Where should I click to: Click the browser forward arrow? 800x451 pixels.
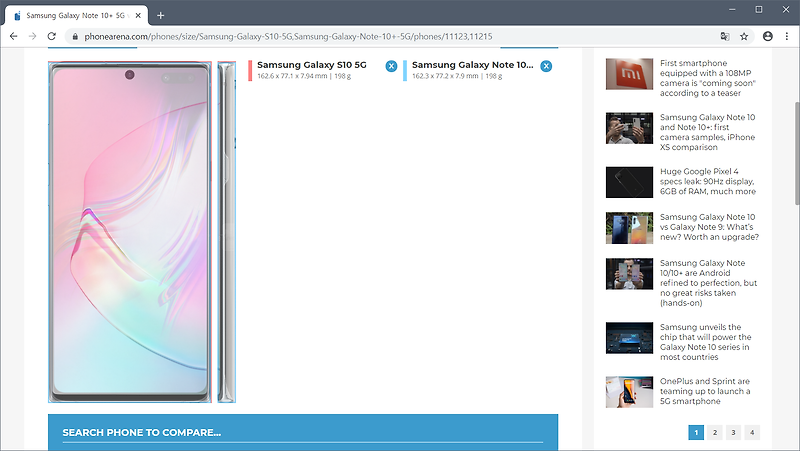click(x=33, y=36)
